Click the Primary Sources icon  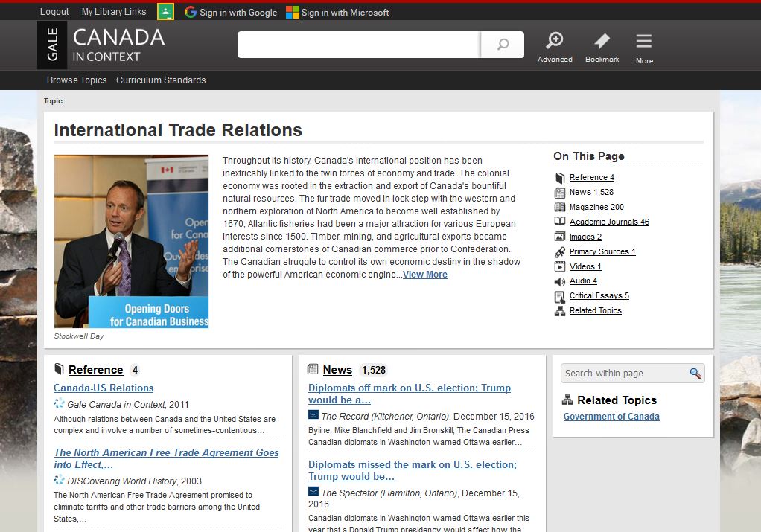(560, 251)
